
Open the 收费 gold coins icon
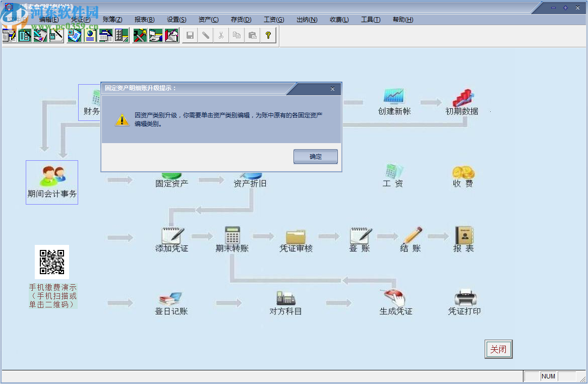(463, 173)
